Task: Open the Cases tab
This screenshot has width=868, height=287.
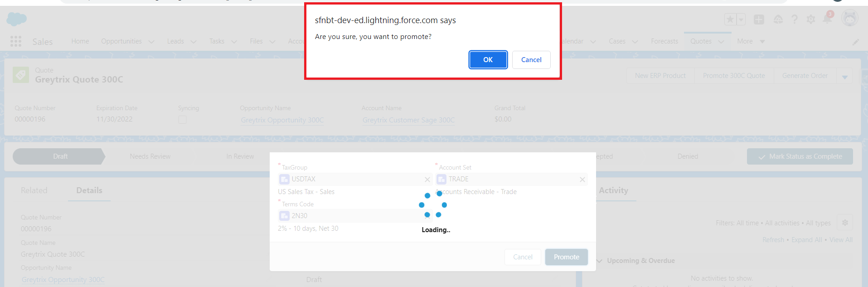Action: [x=617, y=41]
